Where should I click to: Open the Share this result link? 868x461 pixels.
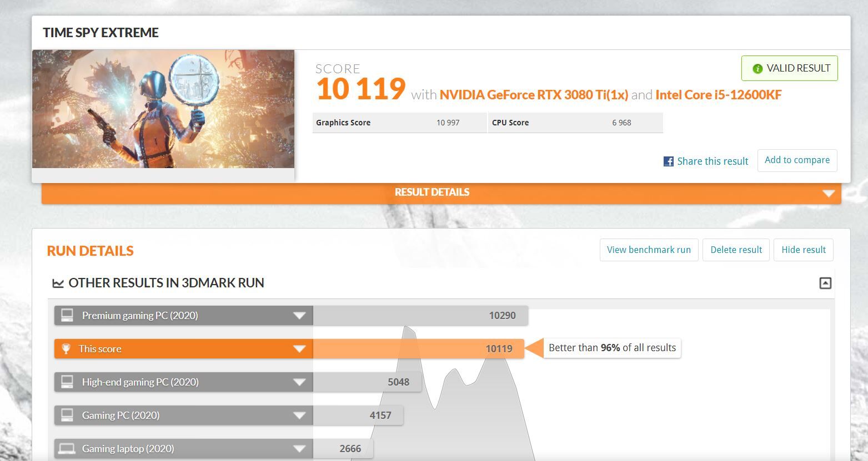pyautogui.click(x=713, y=161)
